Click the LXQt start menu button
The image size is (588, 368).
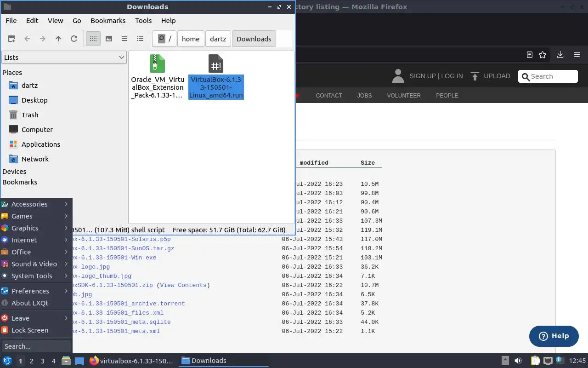click(7, 361)
